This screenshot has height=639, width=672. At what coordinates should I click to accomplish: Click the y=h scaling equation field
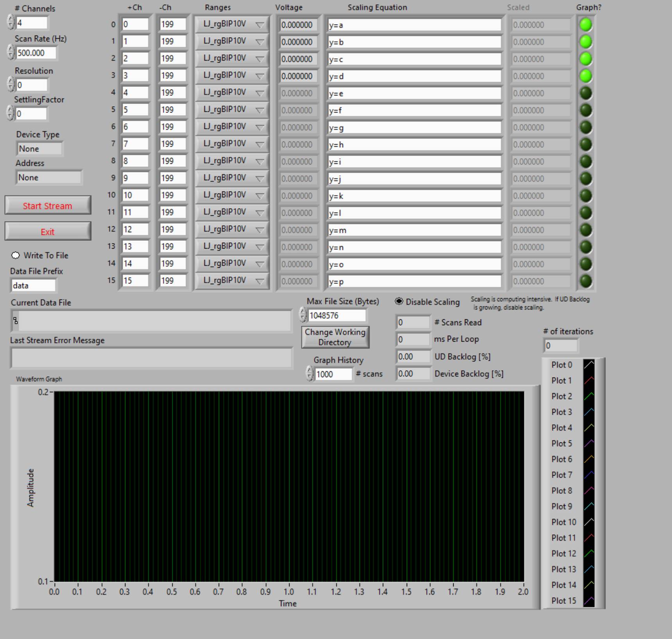[414, 145]
